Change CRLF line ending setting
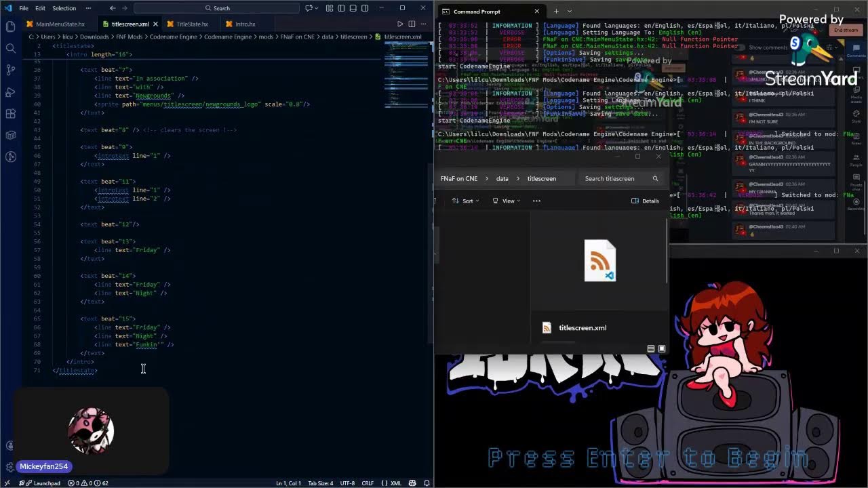Image resolution: width=868 pixels, height=488 pixels. (368, 483)
